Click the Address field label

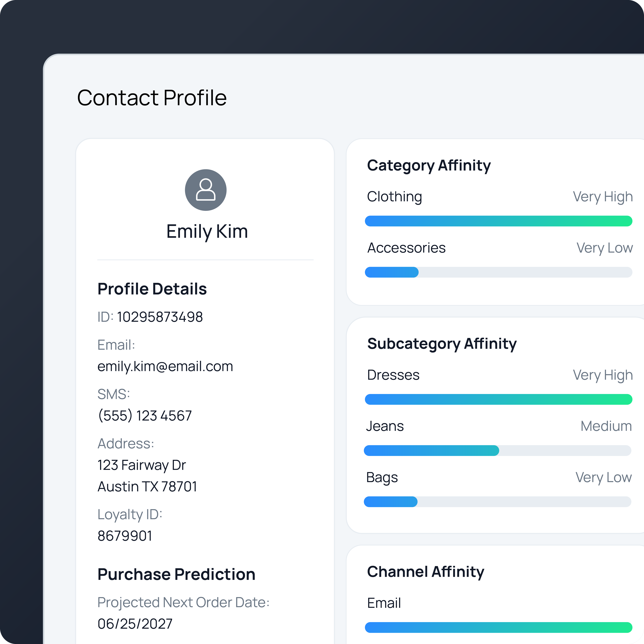click(x=126, y=444)
